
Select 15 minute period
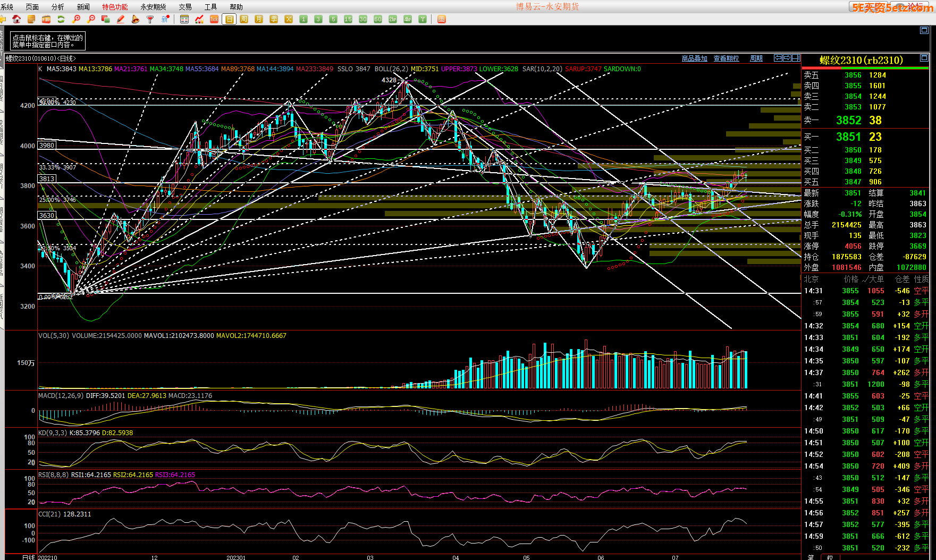pyautogui.click(x=348, y=19)
